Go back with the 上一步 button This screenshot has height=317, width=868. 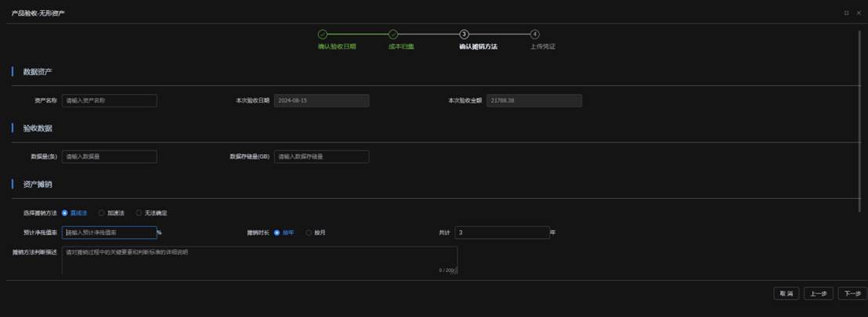(818, 294)
